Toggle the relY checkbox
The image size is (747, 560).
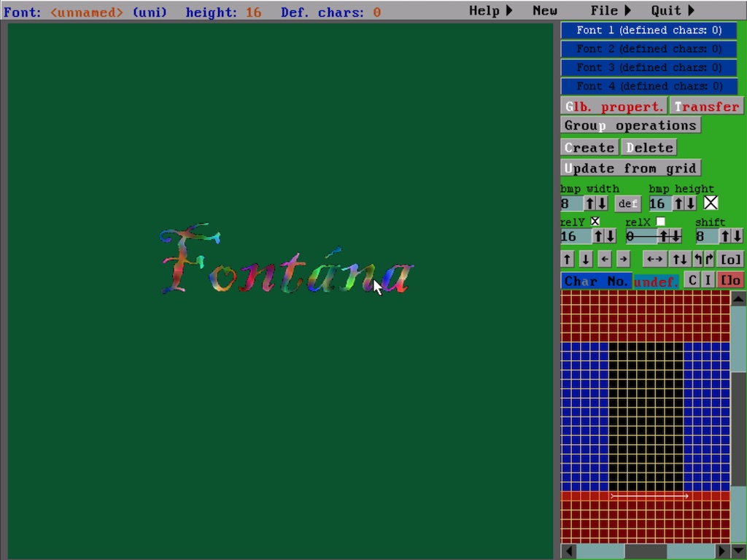[595, 222]
